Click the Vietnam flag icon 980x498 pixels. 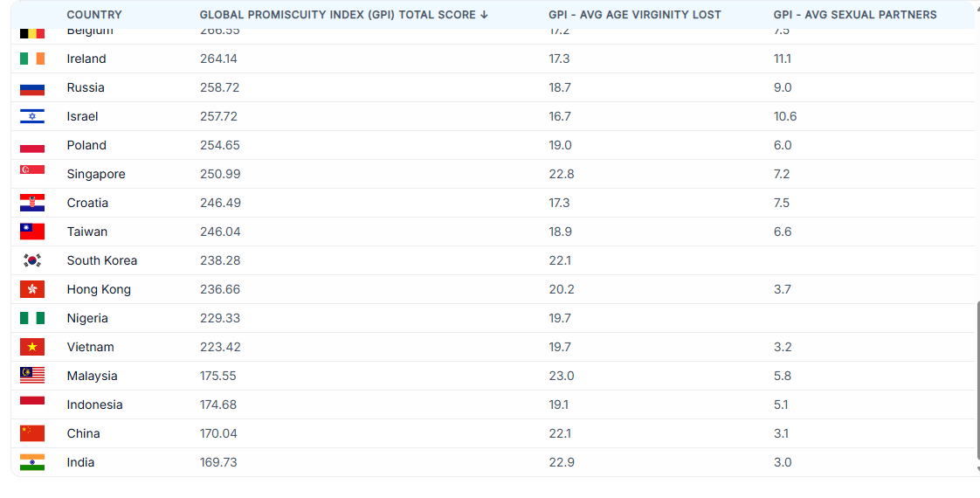click(x=32, y=347)
